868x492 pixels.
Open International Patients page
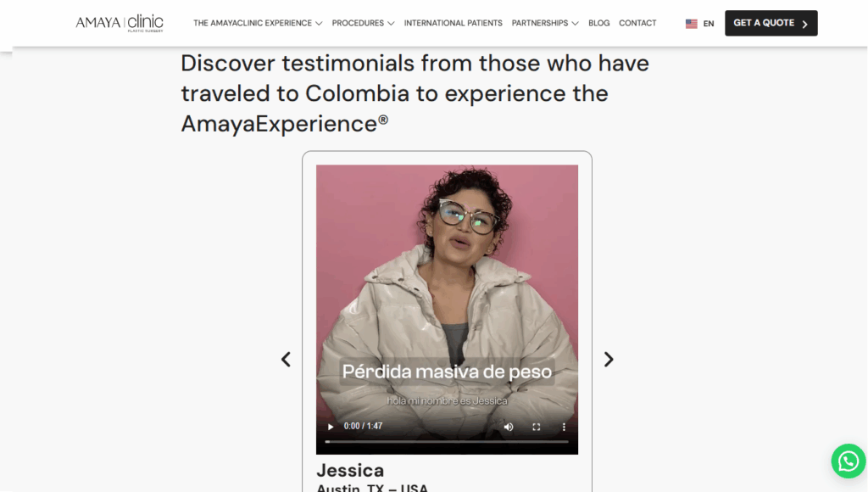coord(453,23)
